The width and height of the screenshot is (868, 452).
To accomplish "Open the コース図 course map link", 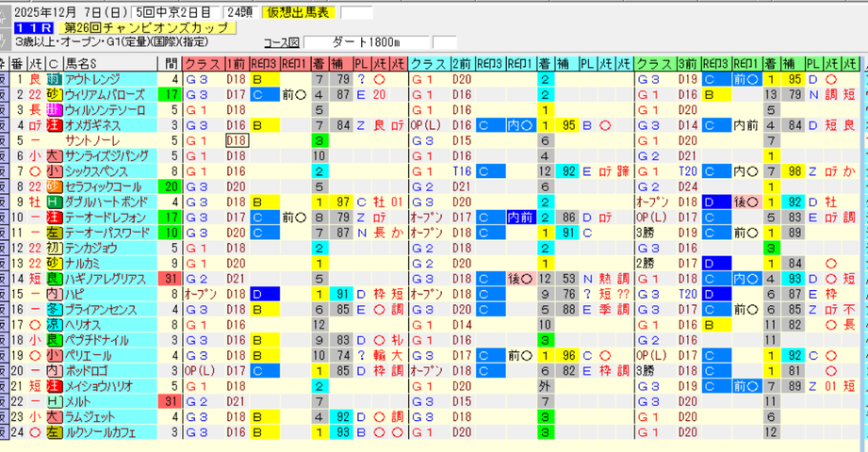I will [x=281, y=42].
